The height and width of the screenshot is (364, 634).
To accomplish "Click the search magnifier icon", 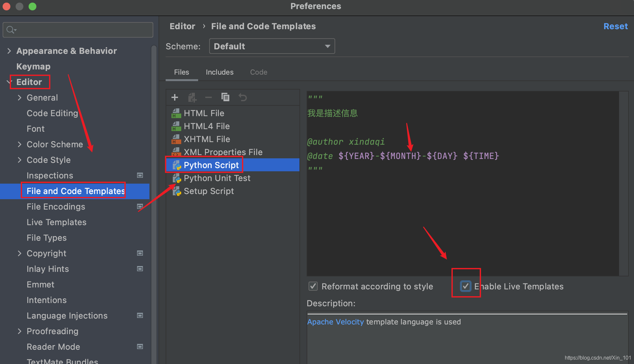I will pos(11,30).
